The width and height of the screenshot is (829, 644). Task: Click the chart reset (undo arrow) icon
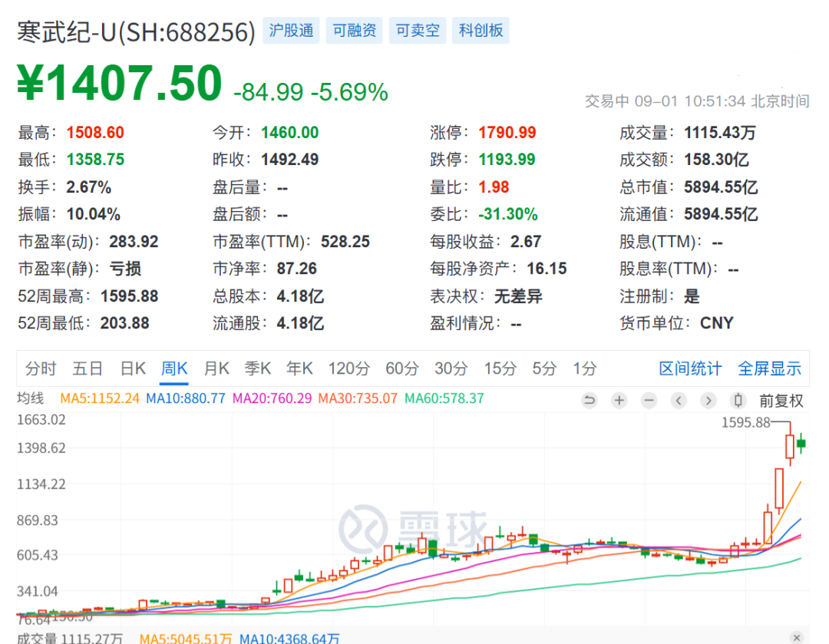(590, 400)
